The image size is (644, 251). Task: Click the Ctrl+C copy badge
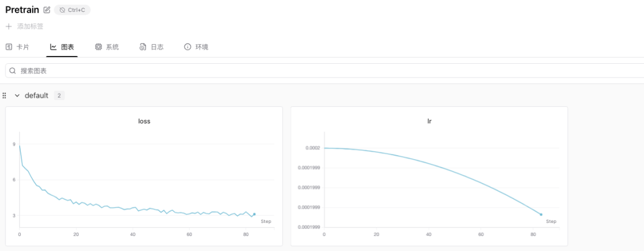pyautogui.click(x=72, y=10)
